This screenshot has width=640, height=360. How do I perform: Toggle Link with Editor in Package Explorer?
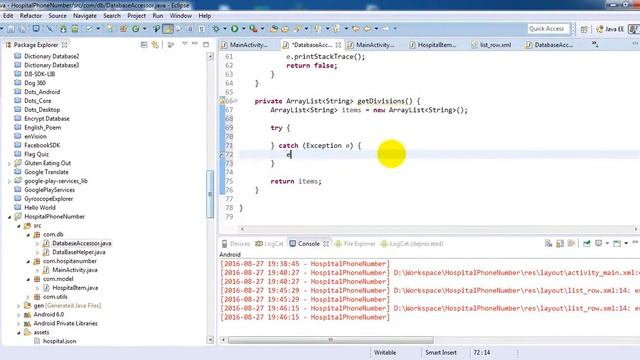click(155, 45)
